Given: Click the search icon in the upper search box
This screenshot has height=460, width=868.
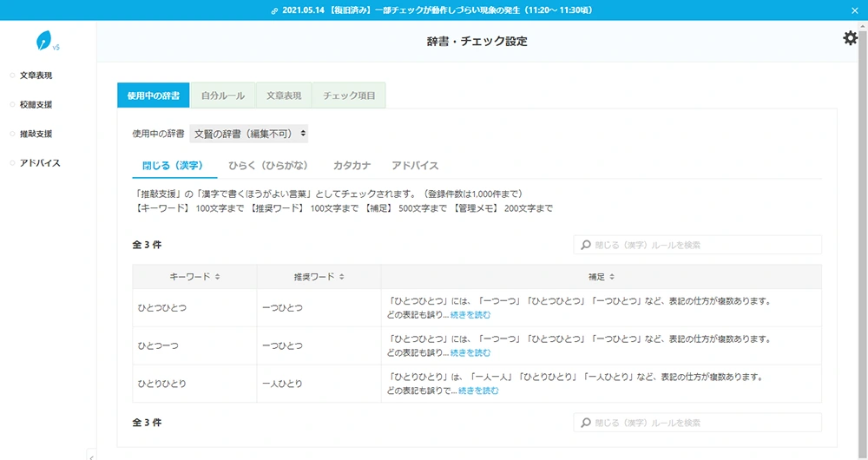Looking at the screenshot, I should click(586, 245).
